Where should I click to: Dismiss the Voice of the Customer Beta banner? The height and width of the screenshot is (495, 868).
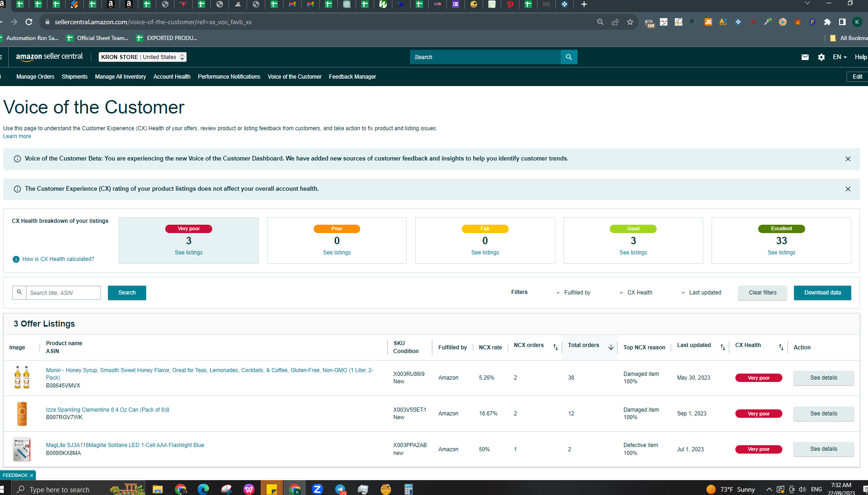(848, 159)
